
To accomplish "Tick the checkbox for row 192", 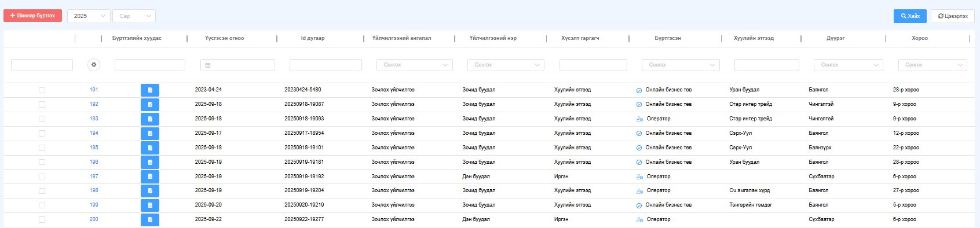I will [x=42, y=105].
